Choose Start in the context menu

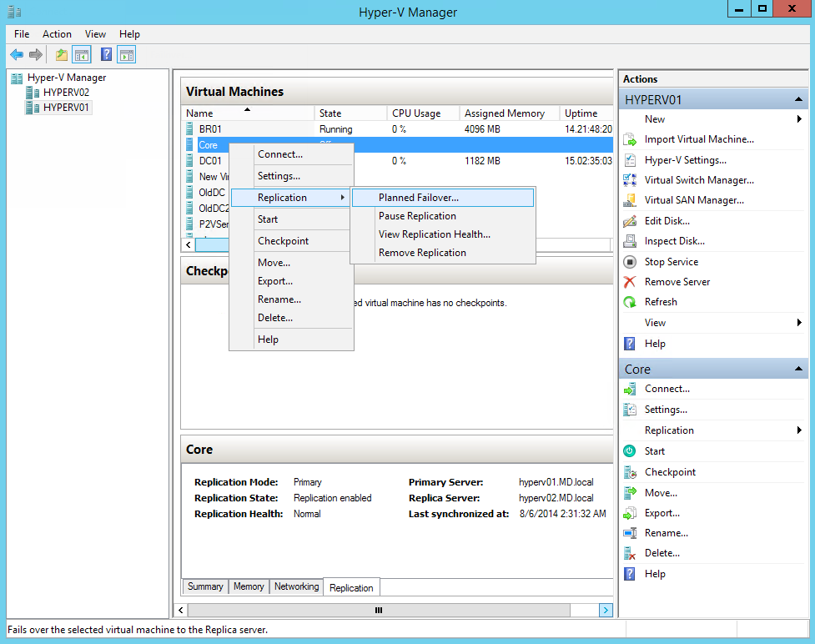292,219
